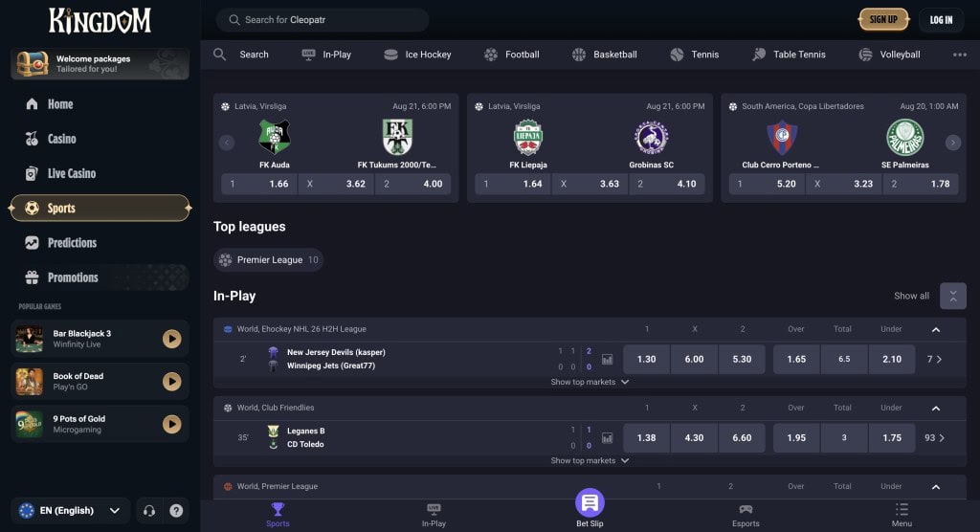Play Bar Blackjack 3 game

click(x=172, y=339)
